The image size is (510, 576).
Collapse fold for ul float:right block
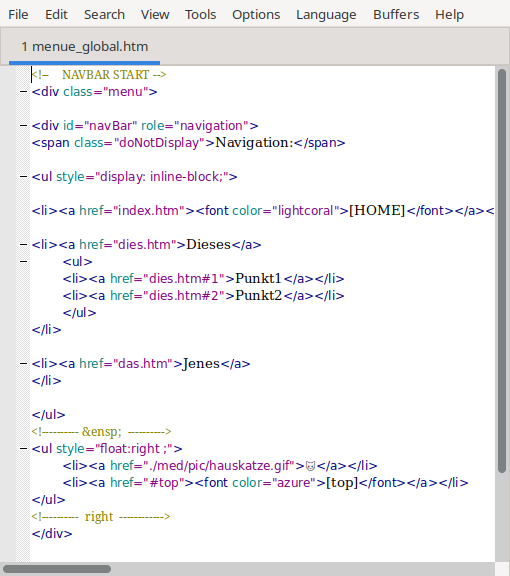coord(24,449)
